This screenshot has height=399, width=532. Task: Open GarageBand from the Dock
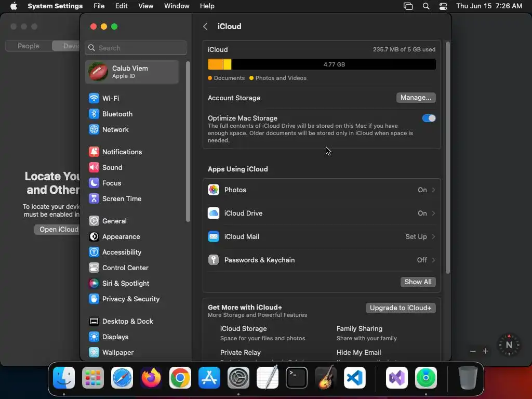[326, 378]
